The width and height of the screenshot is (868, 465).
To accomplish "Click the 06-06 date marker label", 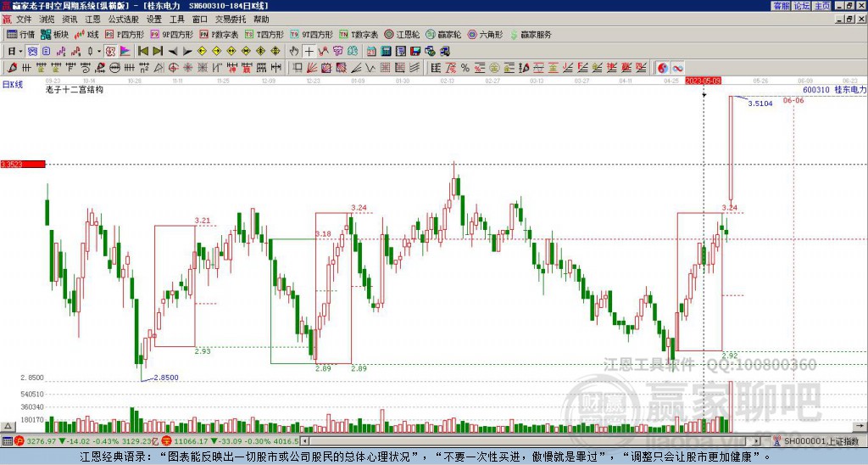I will (793, 100).
